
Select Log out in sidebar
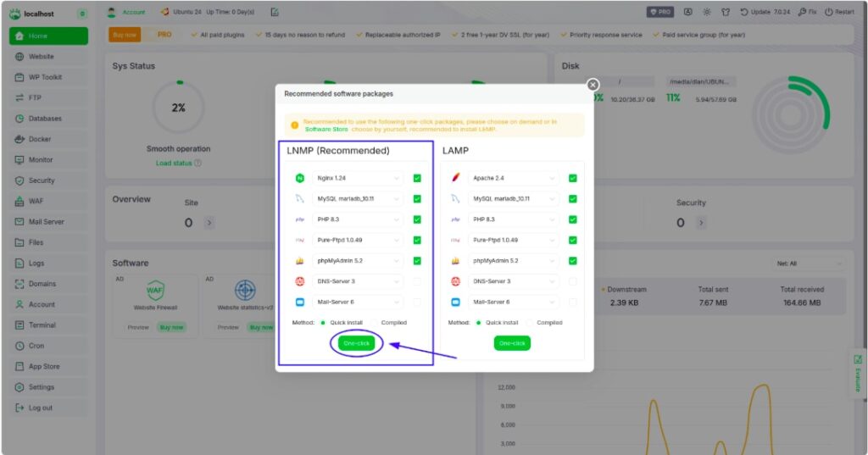pos(48,408)
